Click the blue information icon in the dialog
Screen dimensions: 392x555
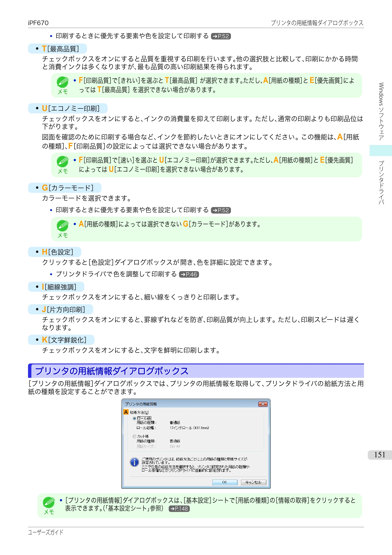134,462
